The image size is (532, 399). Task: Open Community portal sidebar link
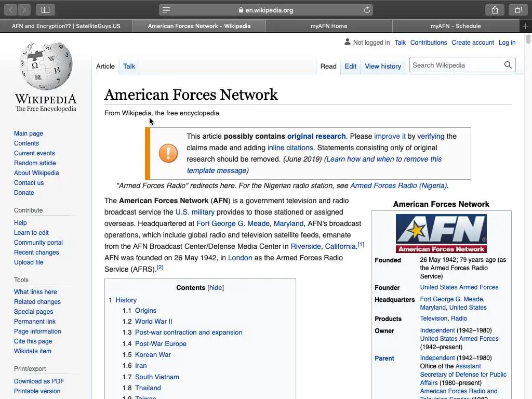coord(38,243)
